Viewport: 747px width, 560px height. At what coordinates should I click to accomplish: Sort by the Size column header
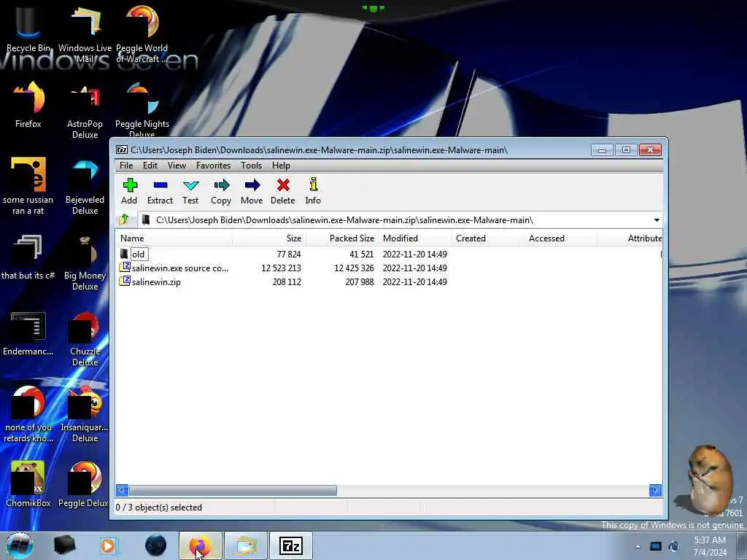pos(268,238)
